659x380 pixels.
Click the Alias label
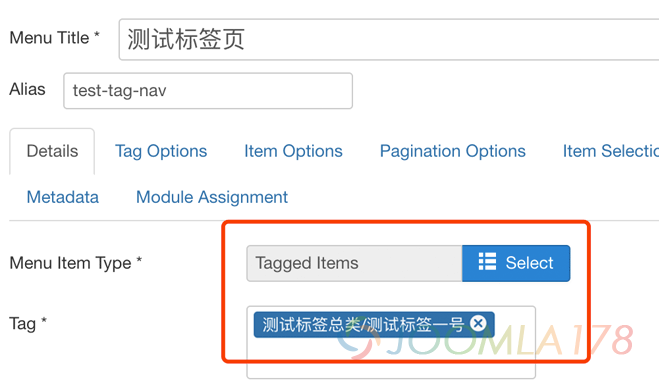tap(27, 89)
